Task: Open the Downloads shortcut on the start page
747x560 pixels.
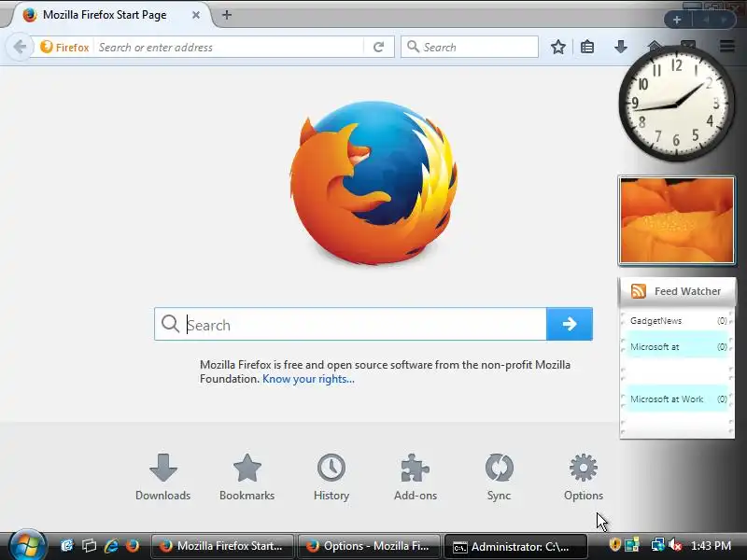Action: 162,477
